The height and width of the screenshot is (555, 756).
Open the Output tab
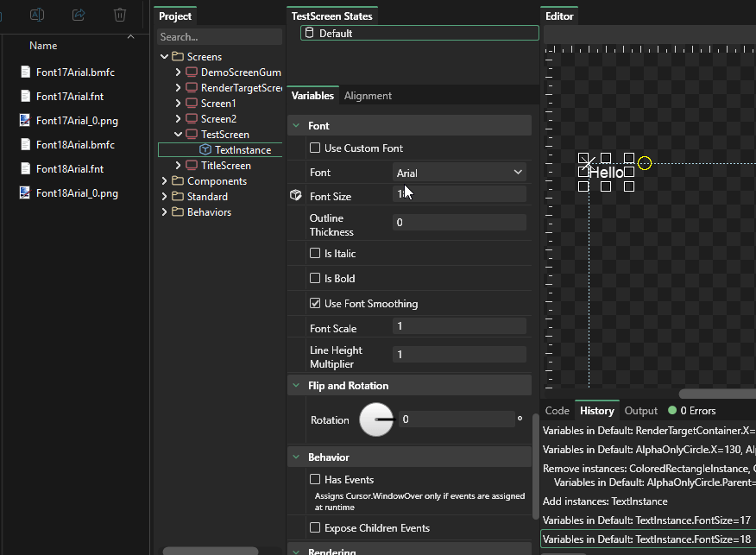pos(640,411)
